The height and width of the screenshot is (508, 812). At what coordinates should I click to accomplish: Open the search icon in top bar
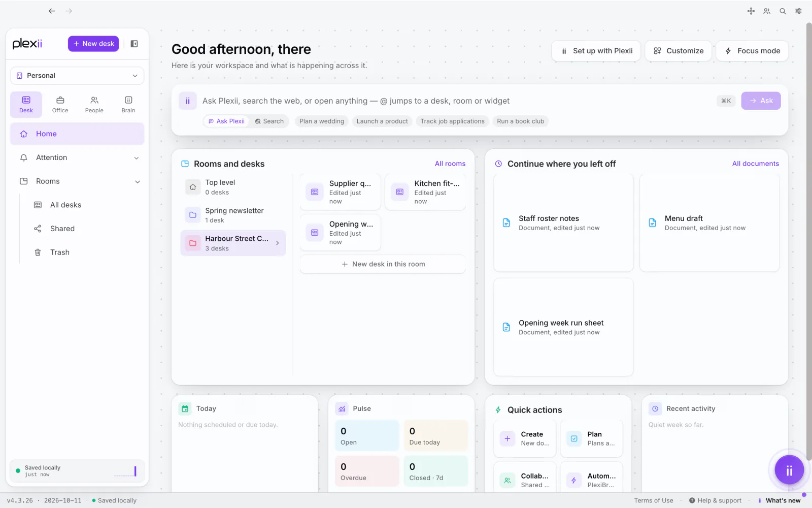(783, 11)
